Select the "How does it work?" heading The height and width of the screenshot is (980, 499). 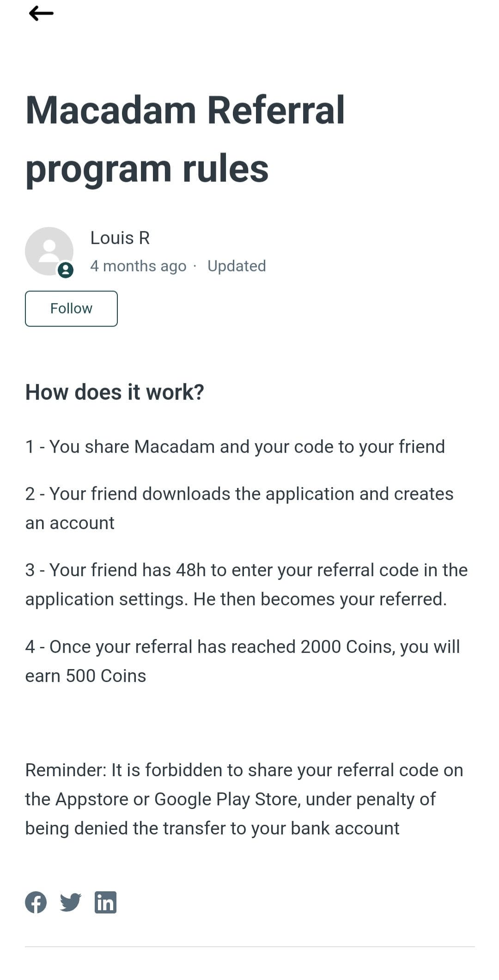pos(115,392)
